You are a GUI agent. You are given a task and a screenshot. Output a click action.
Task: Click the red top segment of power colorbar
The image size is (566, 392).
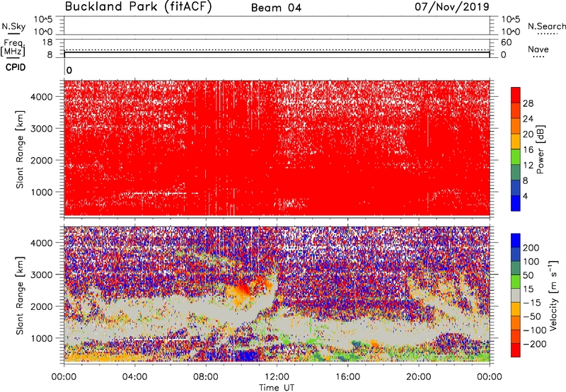516,95
